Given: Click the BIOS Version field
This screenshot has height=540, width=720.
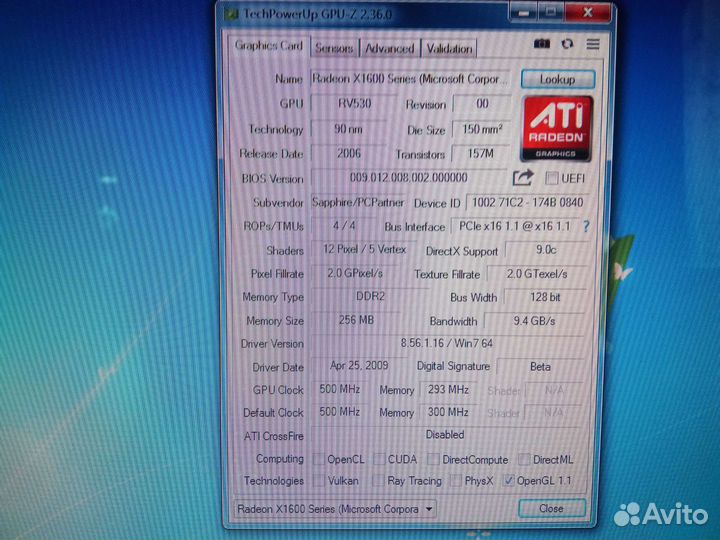Looking at the screenshot, I should [409, 178].
